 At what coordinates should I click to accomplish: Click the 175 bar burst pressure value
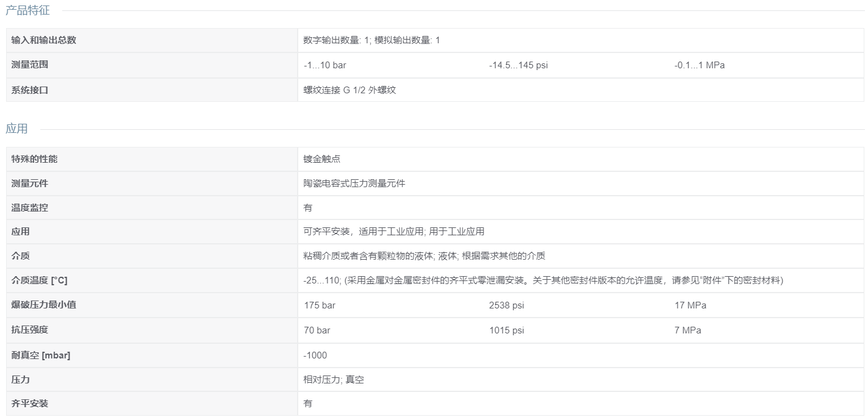[320, 305]
